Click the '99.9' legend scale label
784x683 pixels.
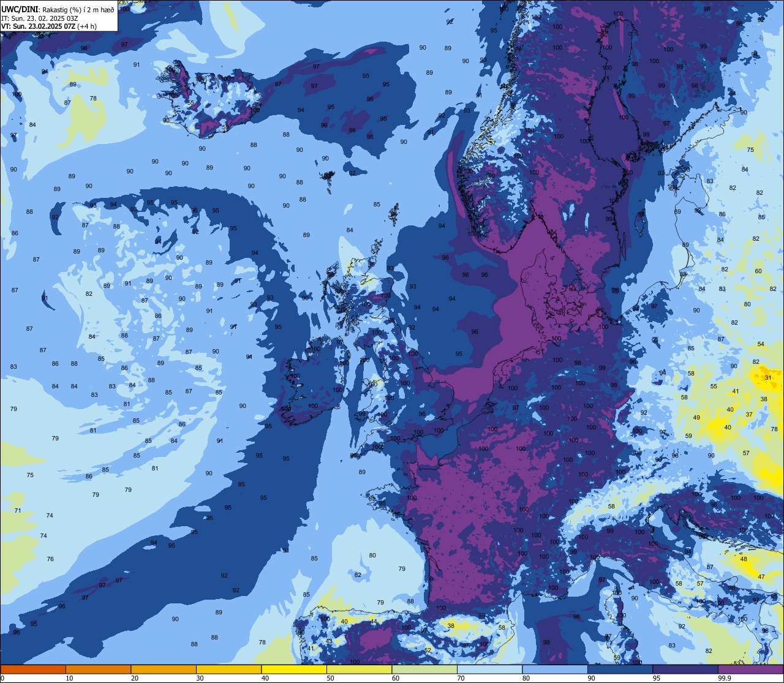point(725,678)
